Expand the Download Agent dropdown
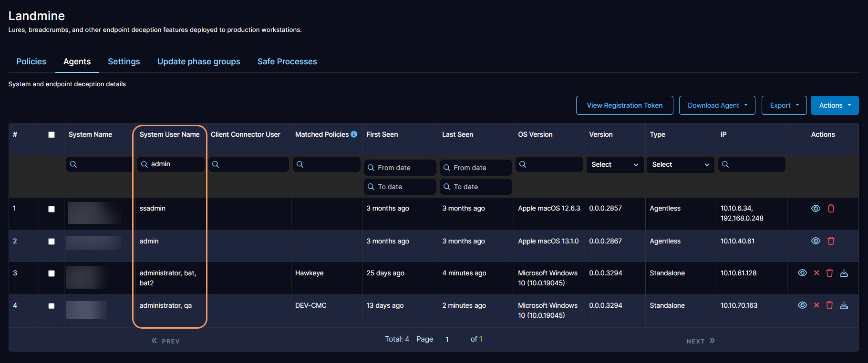Screen dimensions: 868x363 (x=717, y=105)
